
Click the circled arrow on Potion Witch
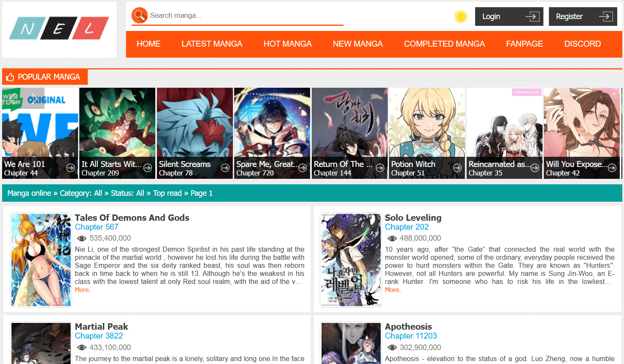tap(457, 168)
